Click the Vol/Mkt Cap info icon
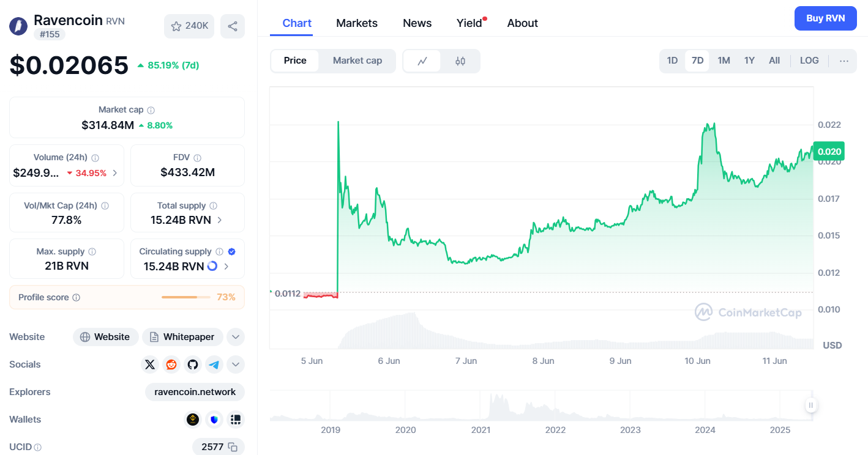 pos(105,206)
